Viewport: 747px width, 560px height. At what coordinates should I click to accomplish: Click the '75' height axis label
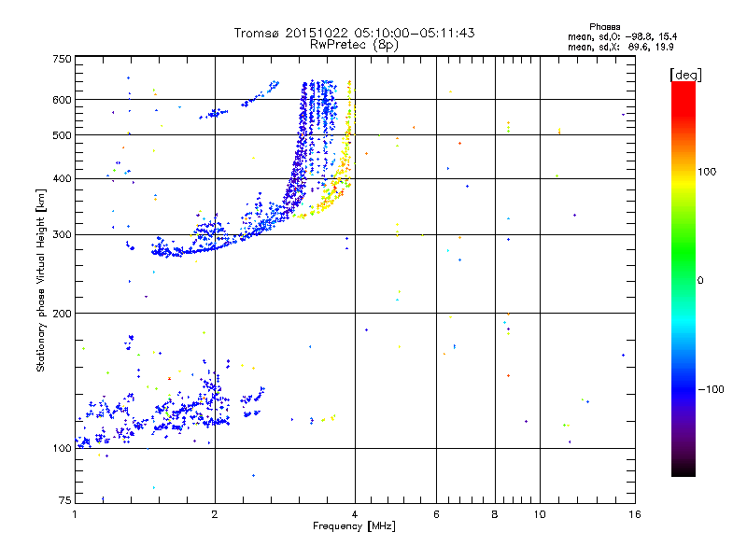(x=65, y=500)
